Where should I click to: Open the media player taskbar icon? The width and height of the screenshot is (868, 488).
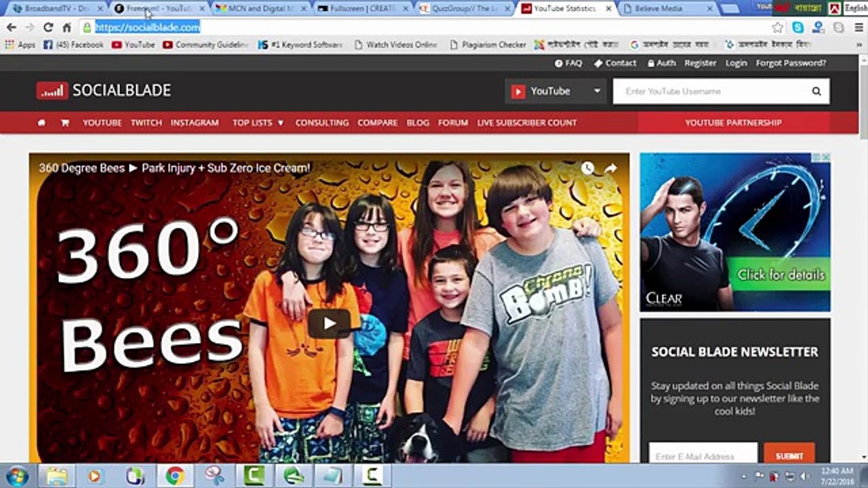click(94, 476)
